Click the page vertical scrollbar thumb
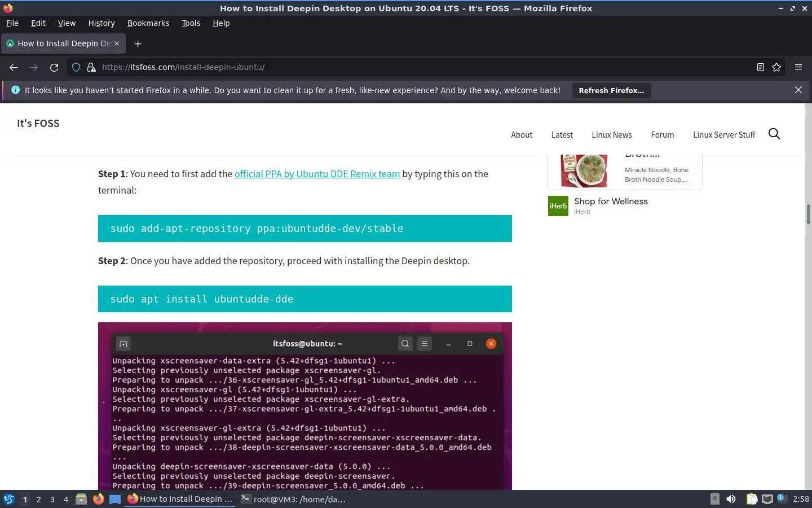The image size is (812, 508). [x=808, y=214]
